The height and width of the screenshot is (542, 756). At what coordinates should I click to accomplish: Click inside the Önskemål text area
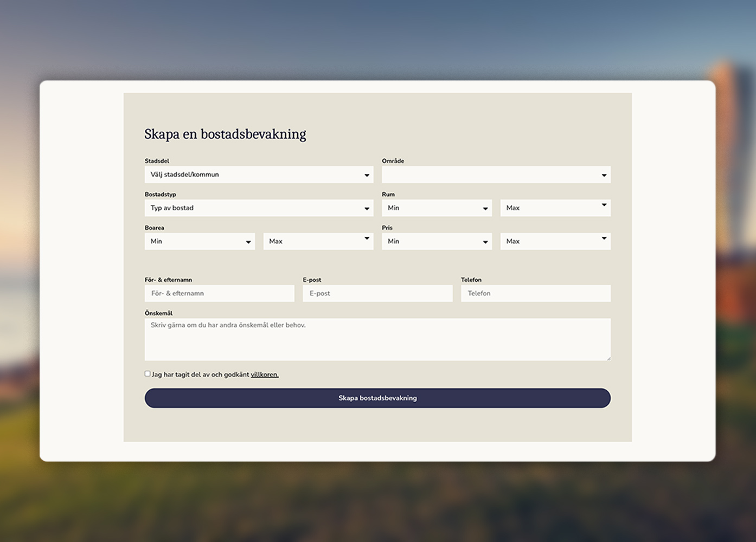click(377, 341)
